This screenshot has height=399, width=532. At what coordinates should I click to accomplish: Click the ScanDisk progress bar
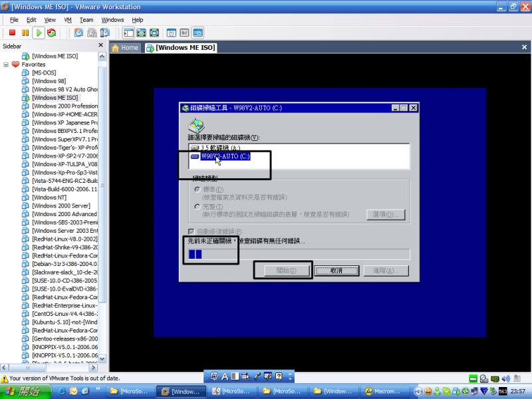click(x=299, y=254)
